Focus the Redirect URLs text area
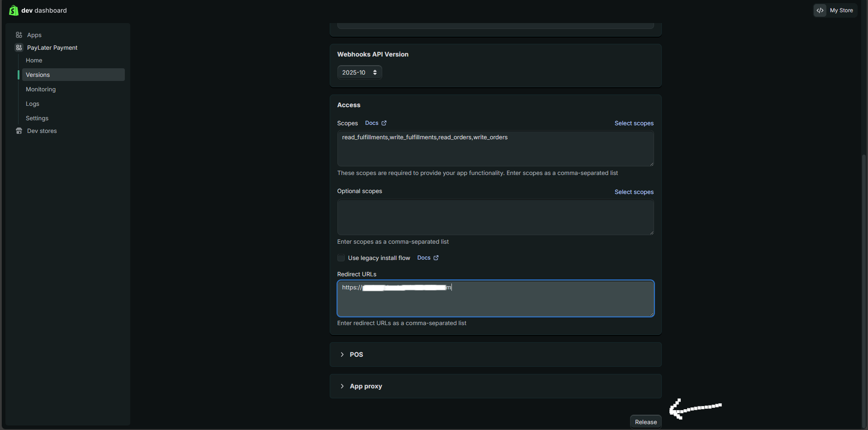868x430 pixels. pyautogui.click(x=495, y=298)
